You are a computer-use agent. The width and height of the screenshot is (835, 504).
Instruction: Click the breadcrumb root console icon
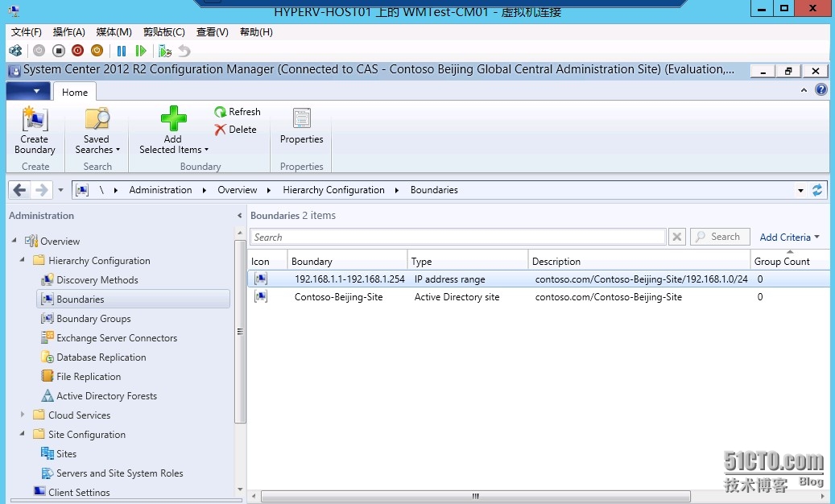82,190
